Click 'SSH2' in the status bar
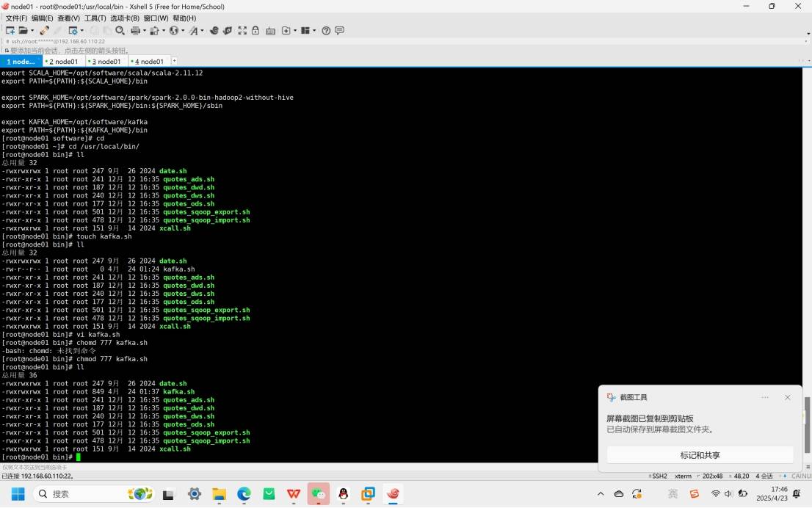Image resolution: width=812 pixels, height=508 pixels. pyautogui.click(x=659, y=476)
